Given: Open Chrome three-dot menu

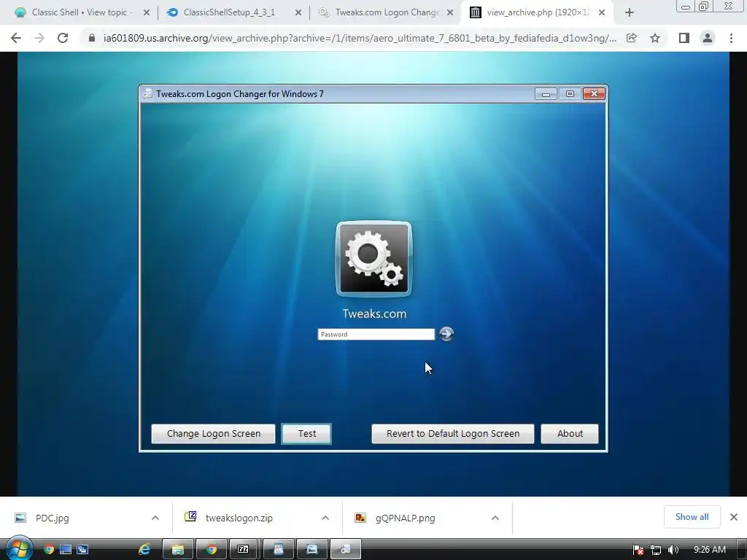Looking at the screenshot, I should [731, 38].
